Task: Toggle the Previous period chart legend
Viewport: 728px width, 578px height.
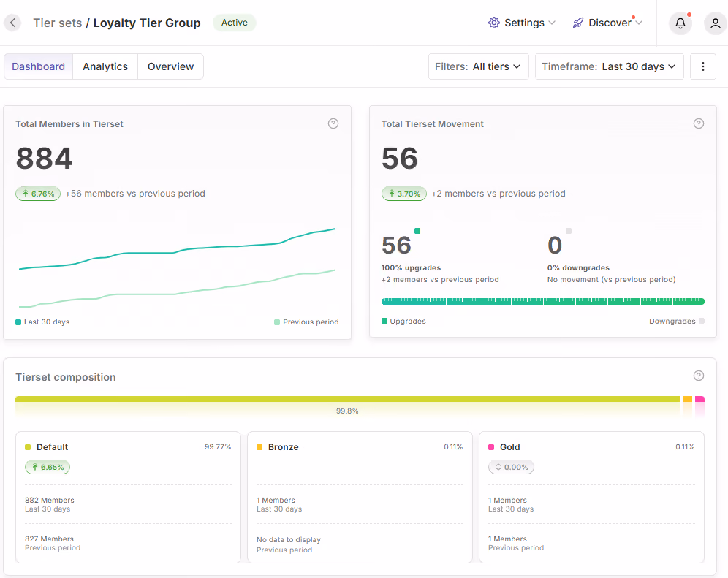Action: tap(306, 322)
